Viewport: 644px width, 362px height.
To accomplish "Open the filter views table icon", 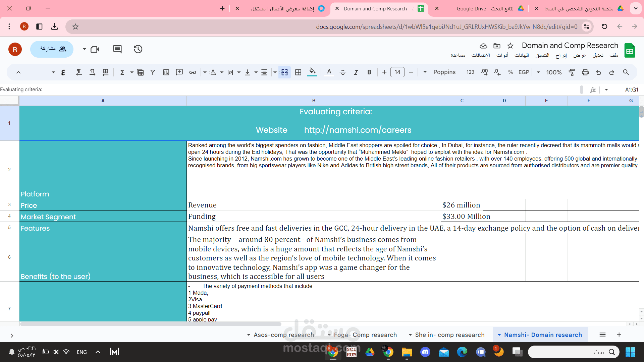I will click(x=140, y=72).
